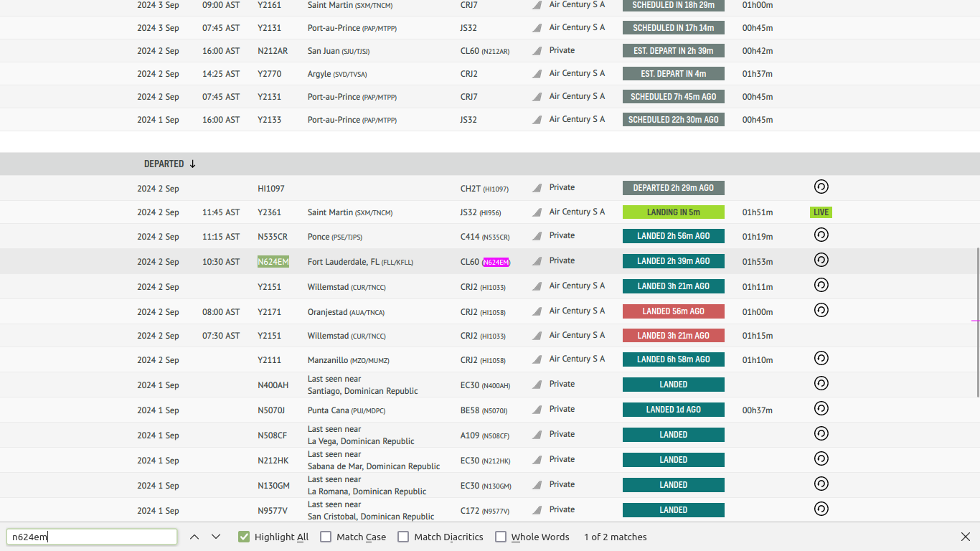Click signal icon in Y2770 Argyle row
Screen dimensions: 980x551
(537, 74)
